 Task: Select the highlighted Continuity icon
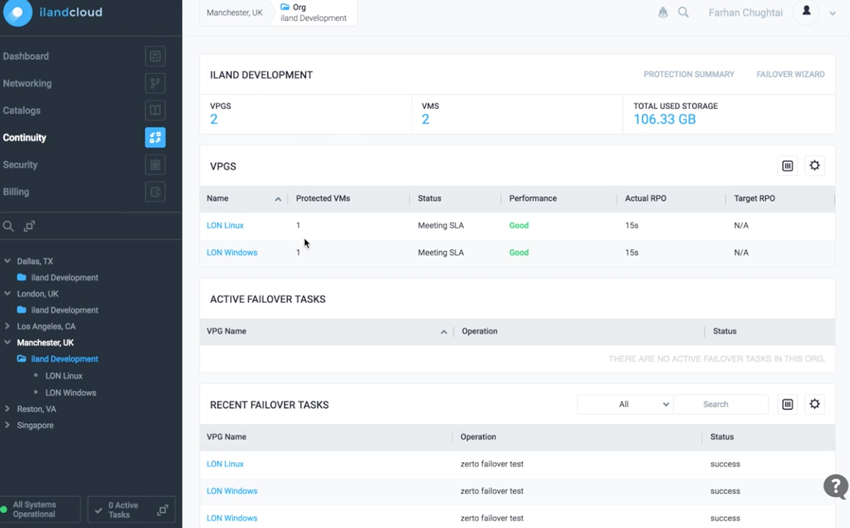(155, 137)
